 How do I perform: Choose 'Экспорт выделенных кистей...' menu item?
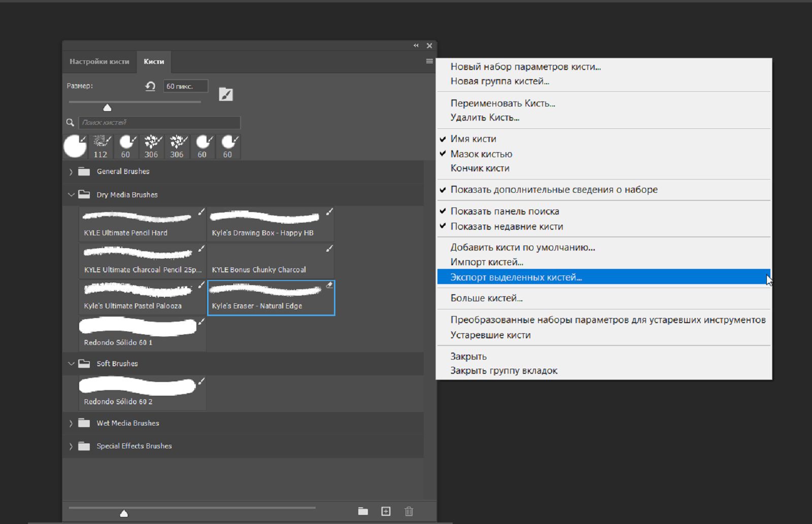(x=516, y=277)
